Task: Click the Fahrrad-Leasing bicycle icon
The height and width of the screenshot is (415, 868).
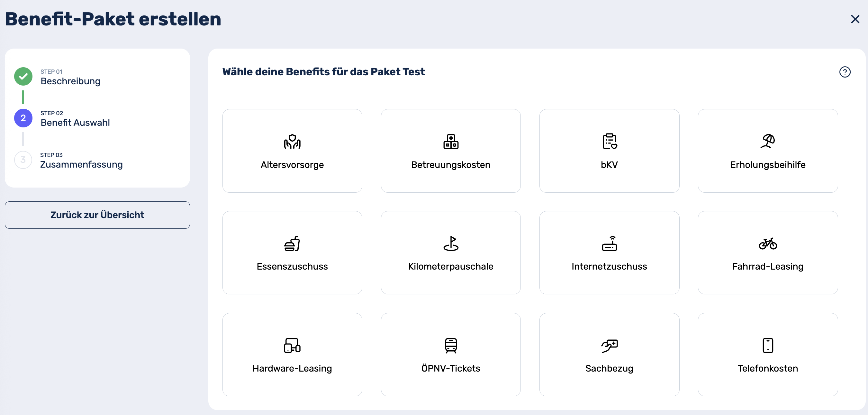Action: coord(768,244)
